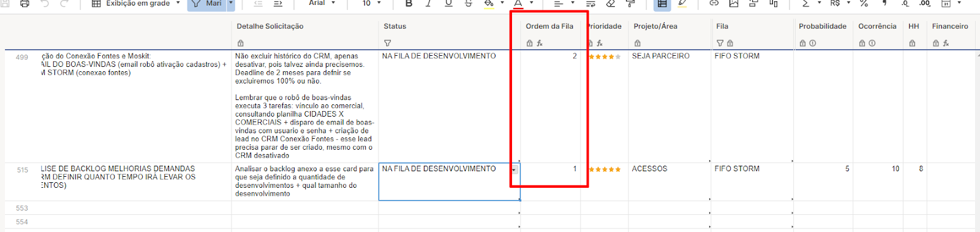Click the decrease decimal icon
This screenshot has width=980, height=232.
pos(905,3)
